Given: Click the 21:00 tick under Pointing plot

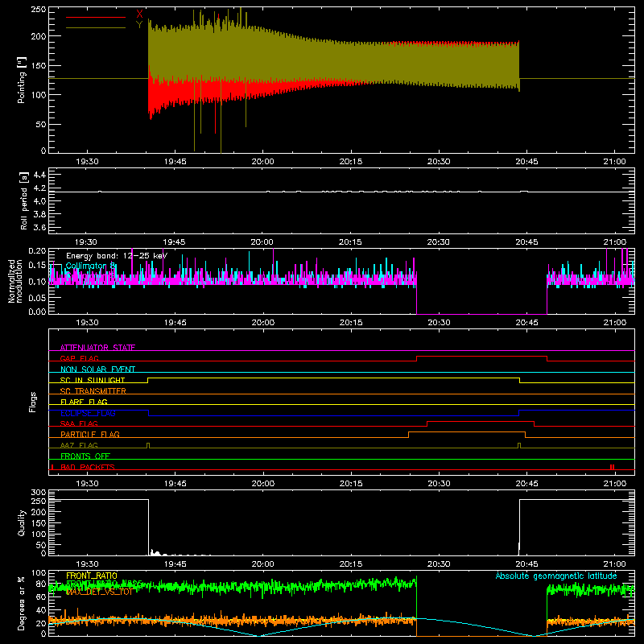Looking at the screenshot, I should (615, 162).
